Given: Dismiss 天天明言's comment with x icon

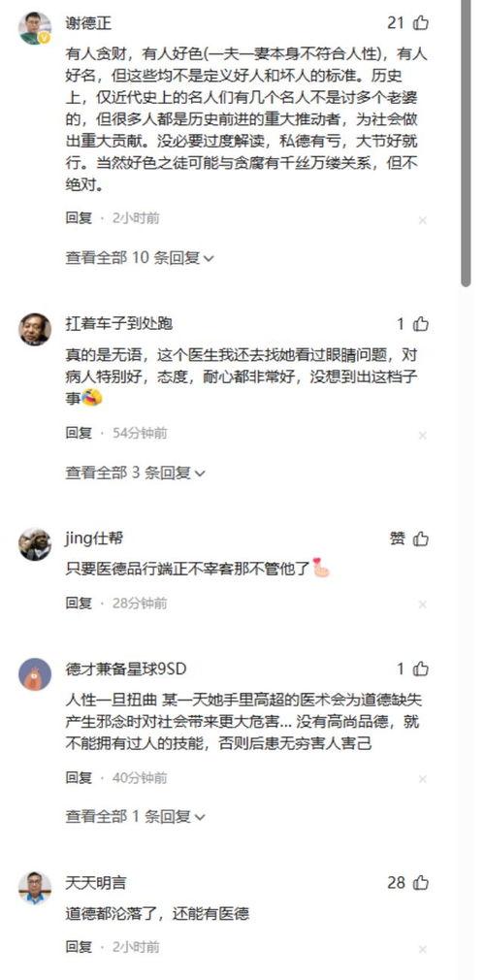Looking at the screenshot, I should pyautogui.click(x=423, y=949).
